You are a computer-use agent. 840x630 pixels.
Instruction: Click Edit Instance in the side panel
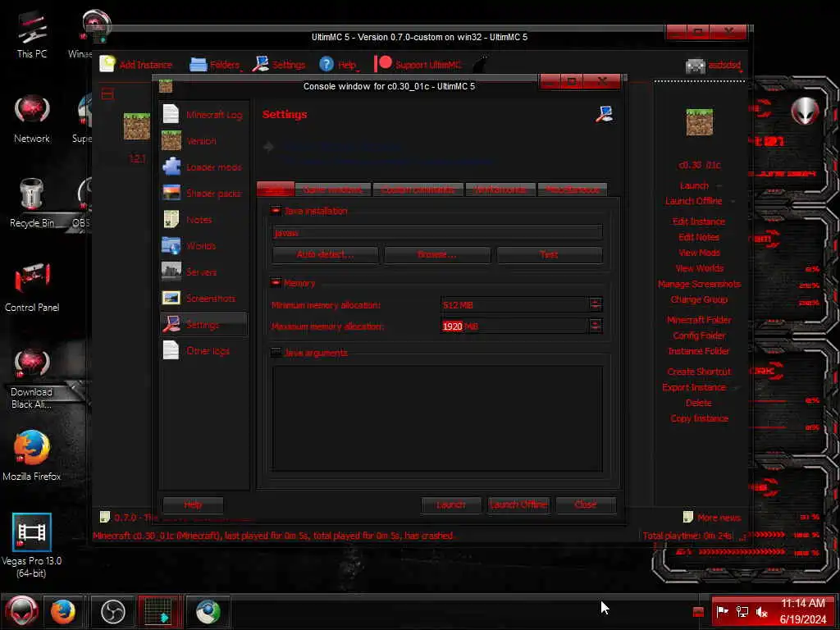tap(699, 221)
